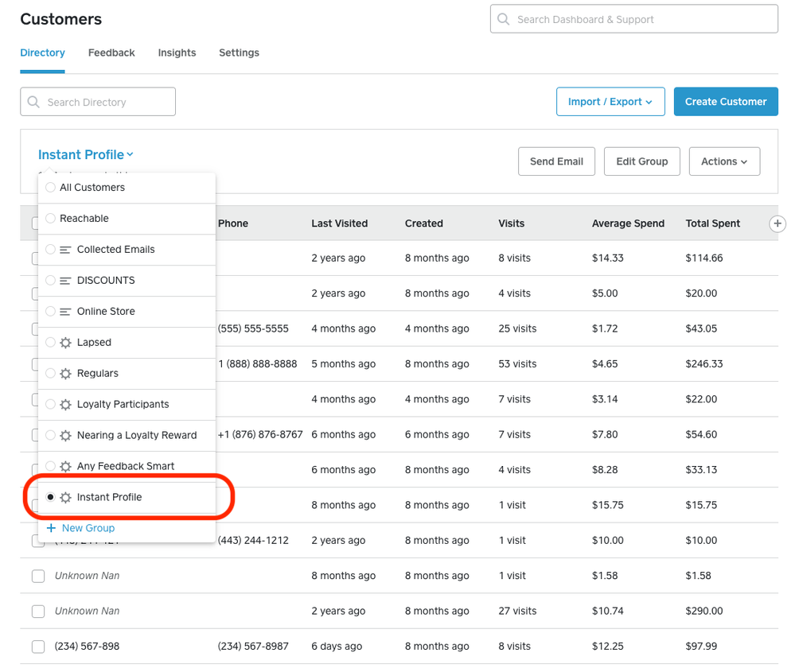Expand the Actions dropdown menu
This screenshot has height=672, width=795.
723,161
